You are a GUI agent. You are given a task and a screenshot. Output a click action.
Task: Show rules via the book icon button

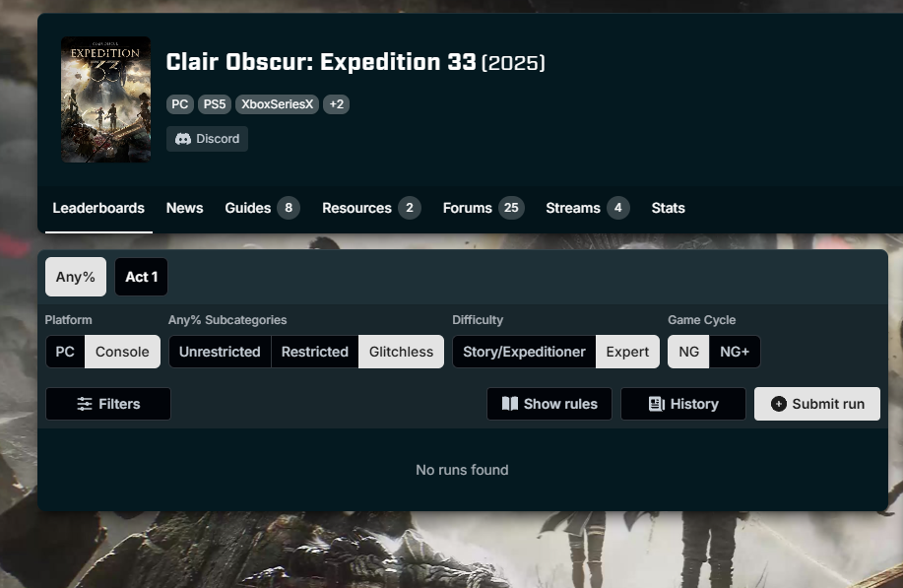pos(549,404)
